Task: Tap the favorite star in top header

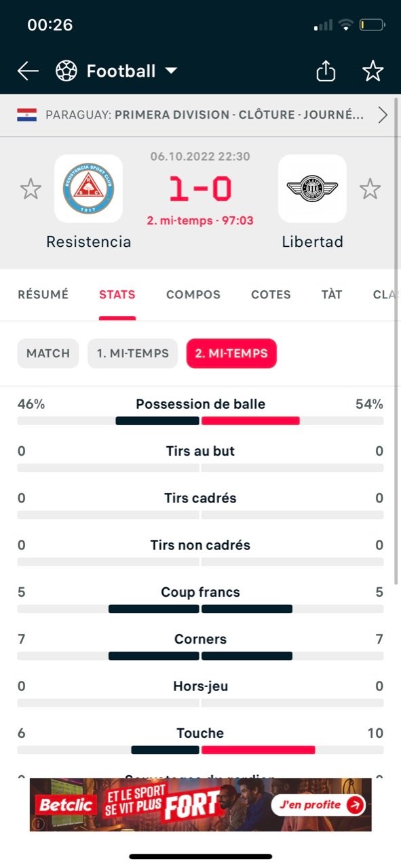Action: pos(373,71)
